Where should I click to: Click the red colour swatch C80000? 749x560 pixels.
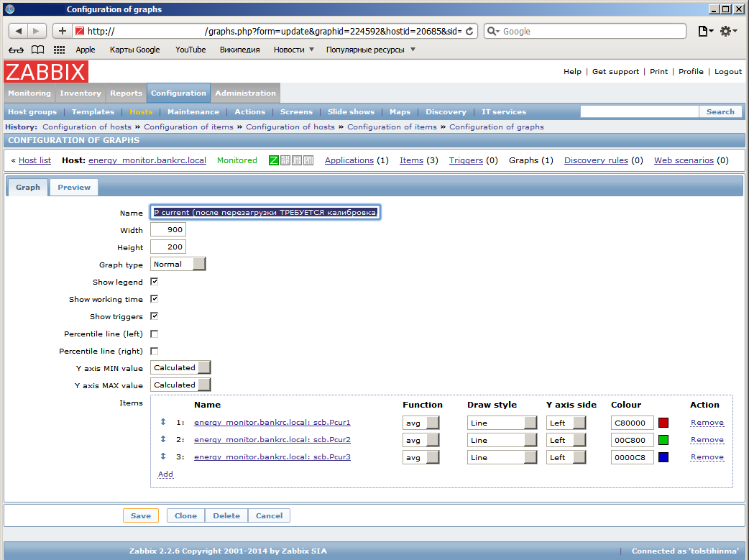pos(663,423)
